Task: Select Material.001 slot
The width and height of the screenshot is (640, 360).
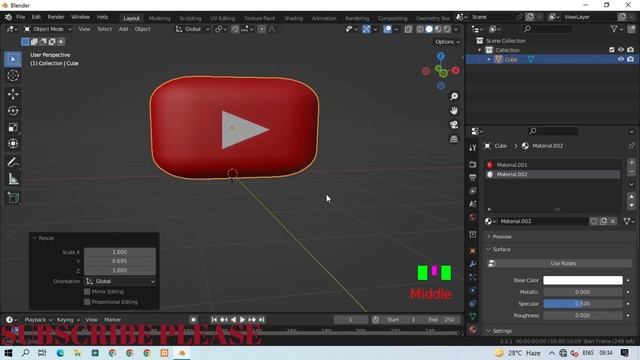Action: tap(553, 165)
